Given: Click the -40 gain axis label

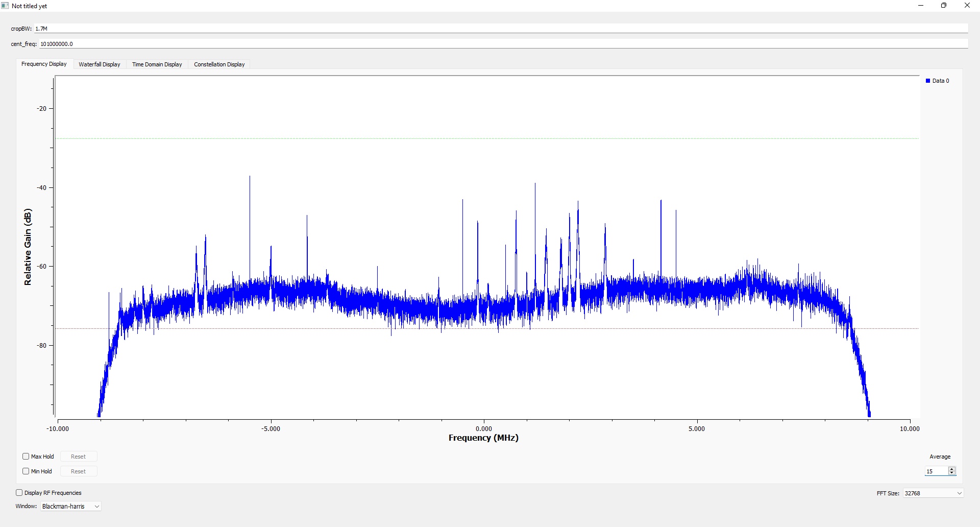Looking at the screenshot, I should tap(41, 187).
